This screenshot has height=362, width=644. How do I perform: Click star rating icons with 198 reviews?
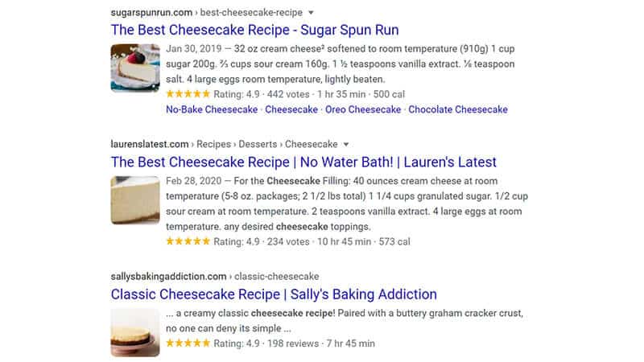point(188,343)
